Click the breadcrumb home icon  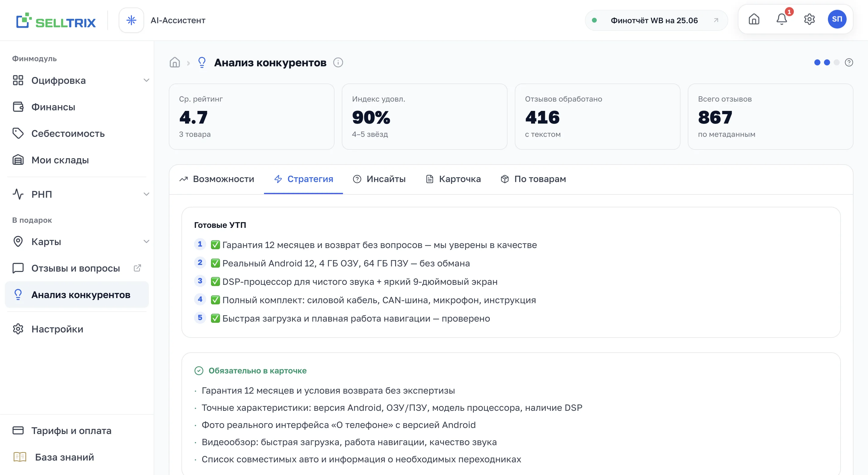(x=175, y=62)
